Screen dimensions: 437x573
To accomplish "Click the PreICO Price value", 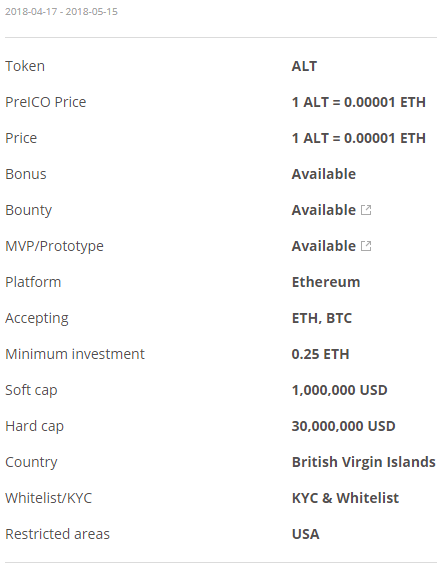I will [358, 102].
